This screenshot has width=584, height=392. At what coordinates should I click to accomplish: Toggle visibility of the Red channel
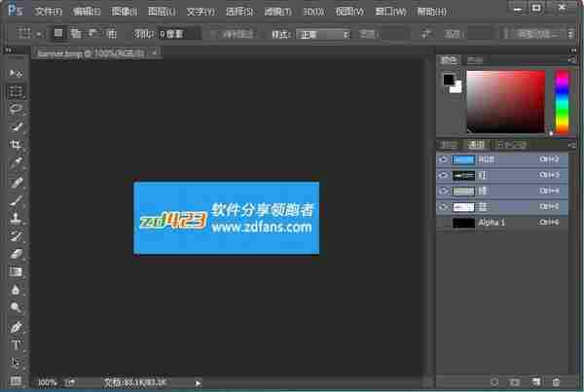pos(443,175)
